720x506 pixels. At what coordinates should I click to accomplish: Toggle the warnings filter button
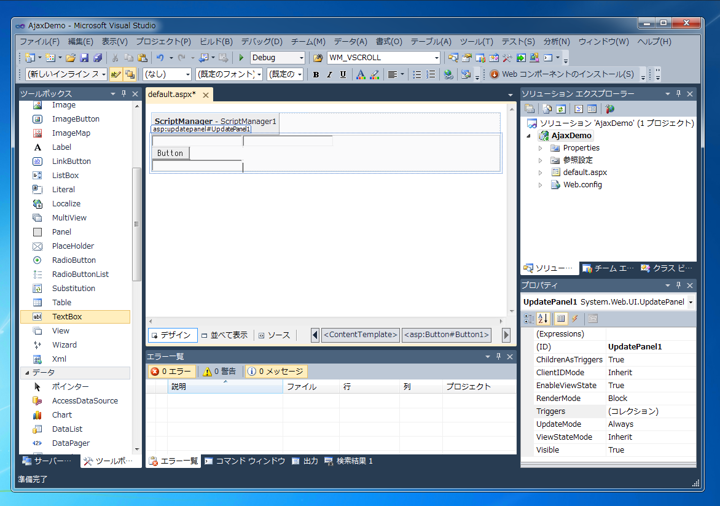pyautogui.click(x=219, y=371)
